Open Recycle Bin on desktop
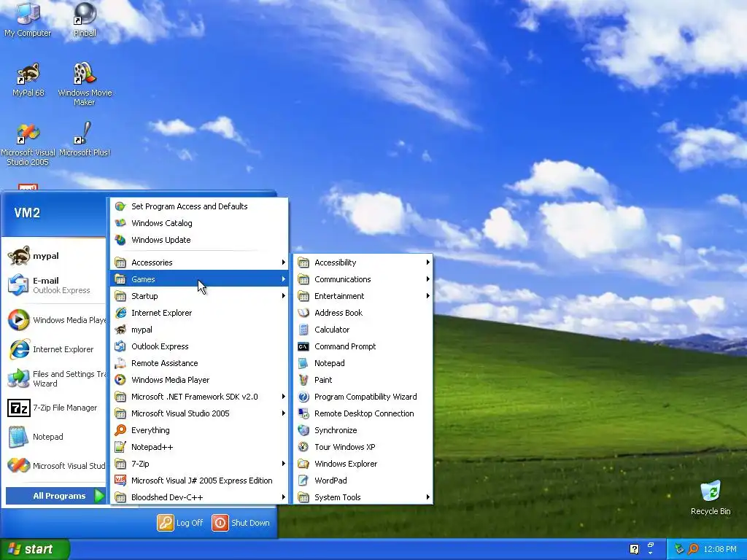The image size is (747, 560). pos(711,497)
